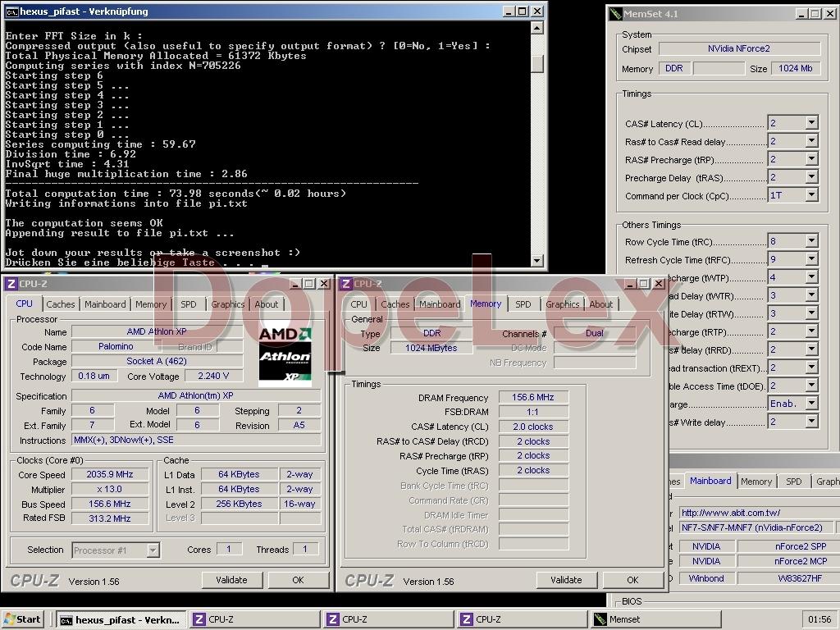This screenshot has width=840, height=630.
Task: Click console scrollbar up arrow
Action: (537, 28)
